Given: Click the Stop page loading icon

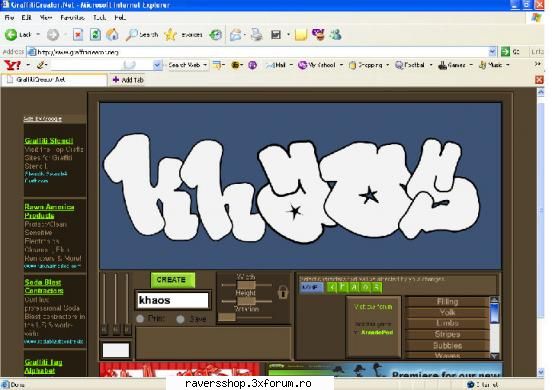Looking at the screenshot, I should click(x=78, y=34).
